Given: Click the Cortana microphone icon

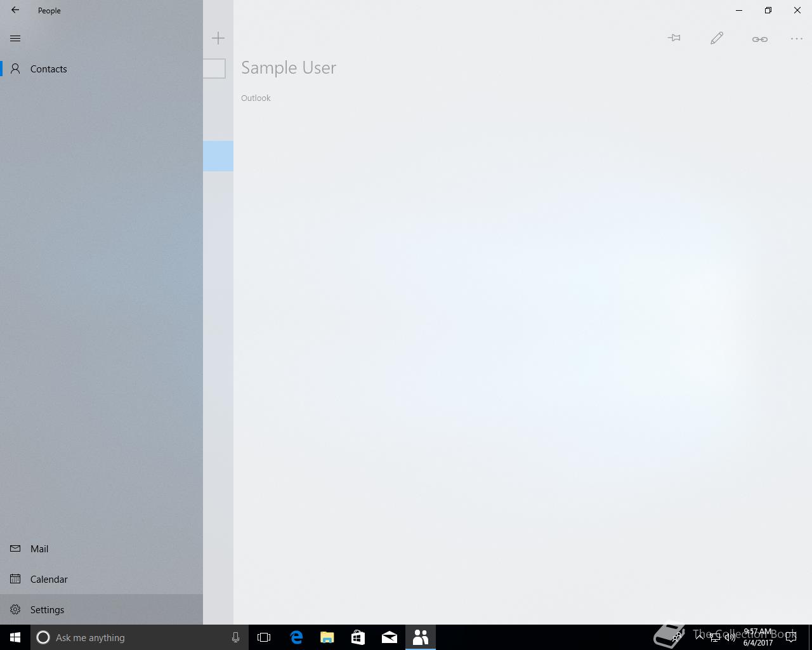Looking at the screenshot, I should click(x=235, y=637).
